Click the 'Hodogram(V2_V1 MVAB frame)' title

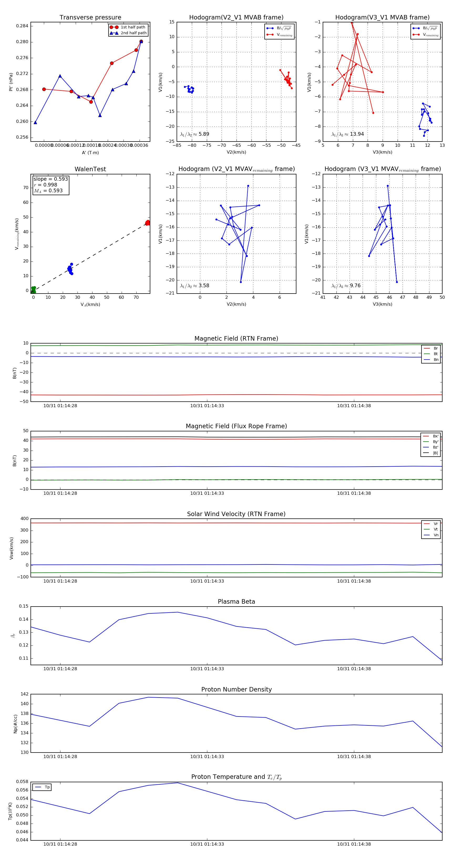236,18
